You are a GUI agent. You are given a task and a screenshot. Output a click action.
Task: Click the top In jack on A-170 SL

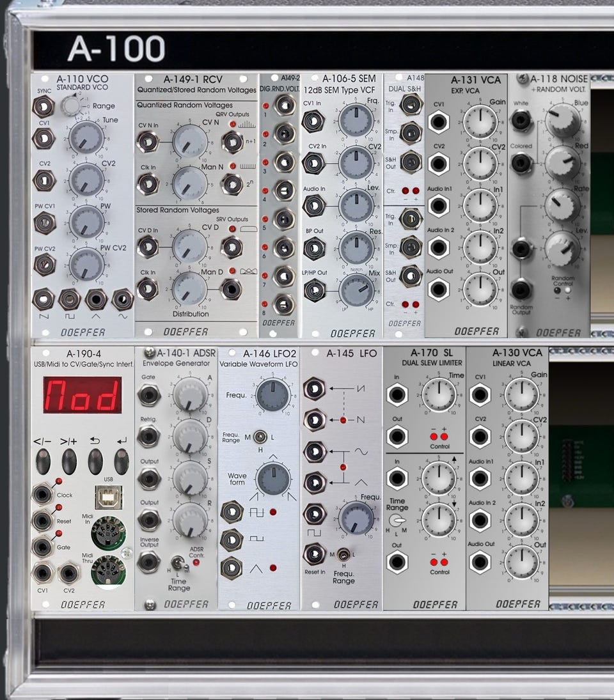(397, 394)
